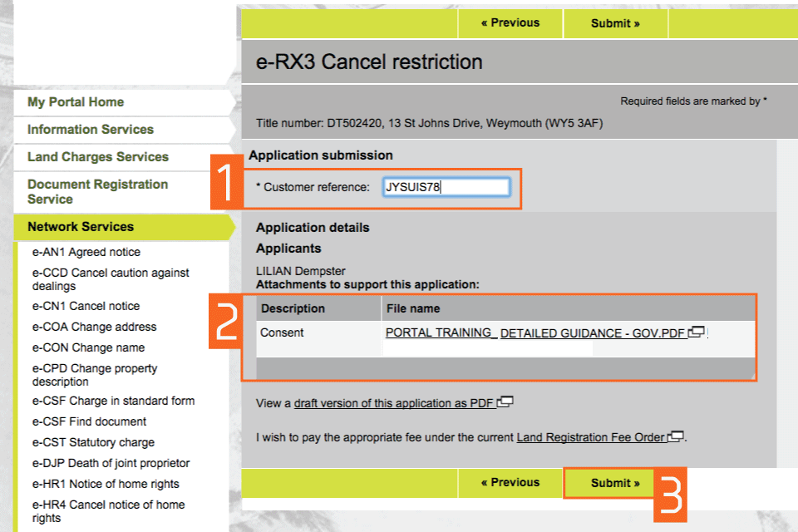Image resolution: width=798 pixels, height=532 pixels.
Task: Select Information Services in the sidebar
Action: point(91,130)
